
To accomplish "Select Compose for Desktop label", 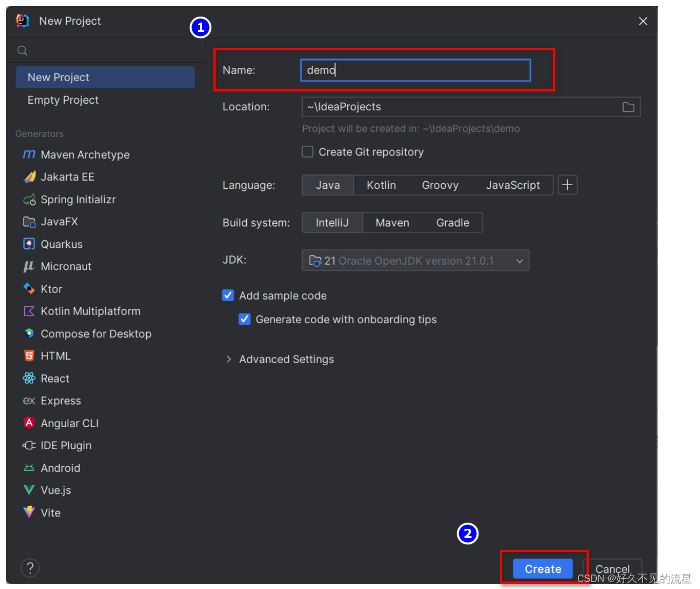I will click(96, 333).
